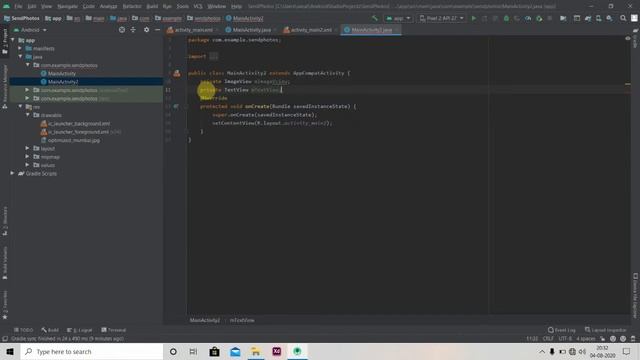Click the Windows search box

[92, 351]
